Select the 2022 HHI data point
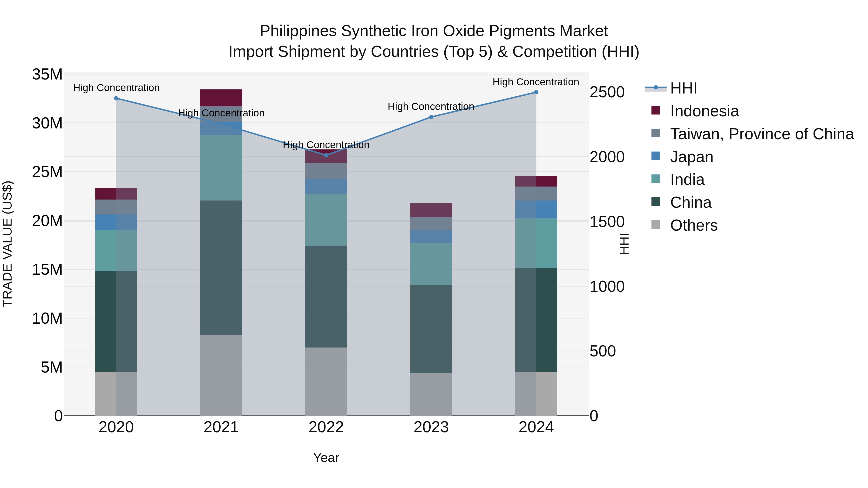Viewport: 868px width, 488px height. 326,155
